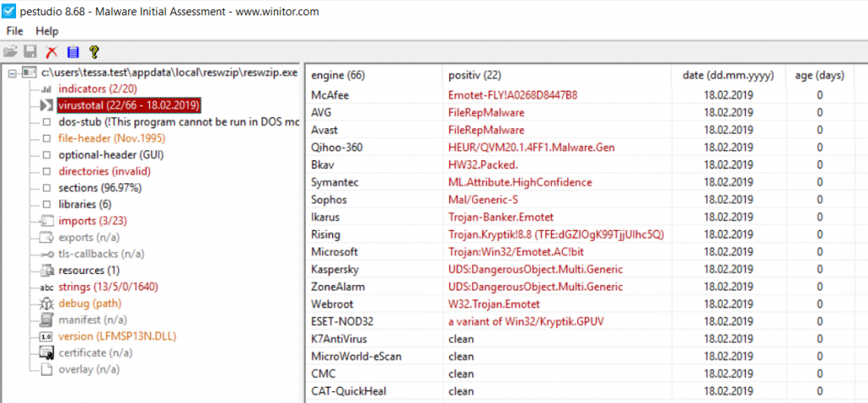Click W32.Trojan.Emotet in the Webroot row
868x403 pixels.
494,305
